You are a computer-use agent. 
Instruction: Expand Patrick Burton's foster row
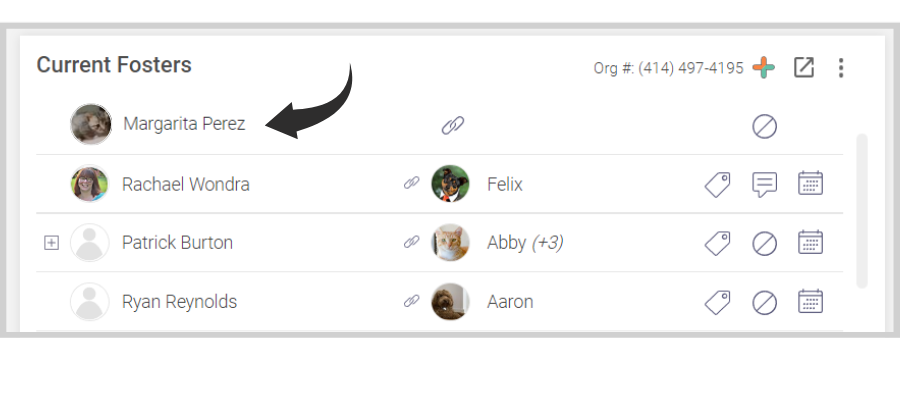(x=52, y=243)
